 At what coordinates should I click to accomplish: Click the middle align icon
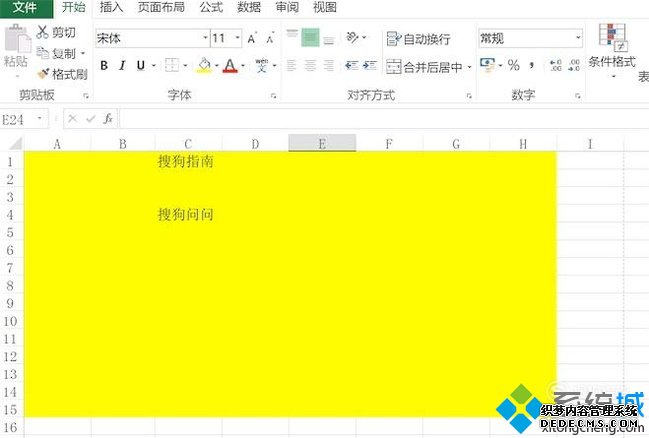pos(310,37)
